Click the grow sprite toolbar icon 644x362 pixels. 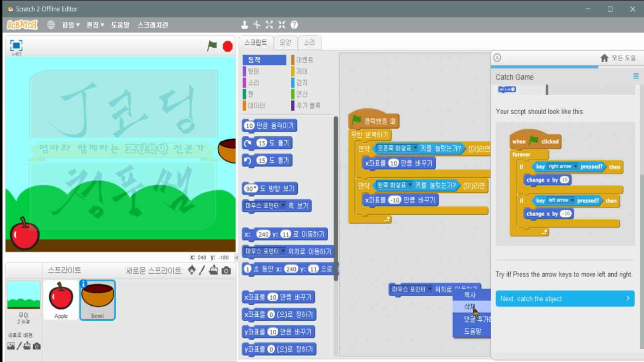269,24
